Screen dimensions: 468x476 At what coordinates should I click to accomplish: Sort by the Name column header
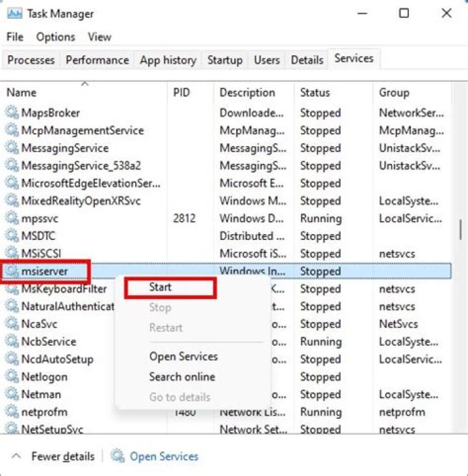click(83, 92)
